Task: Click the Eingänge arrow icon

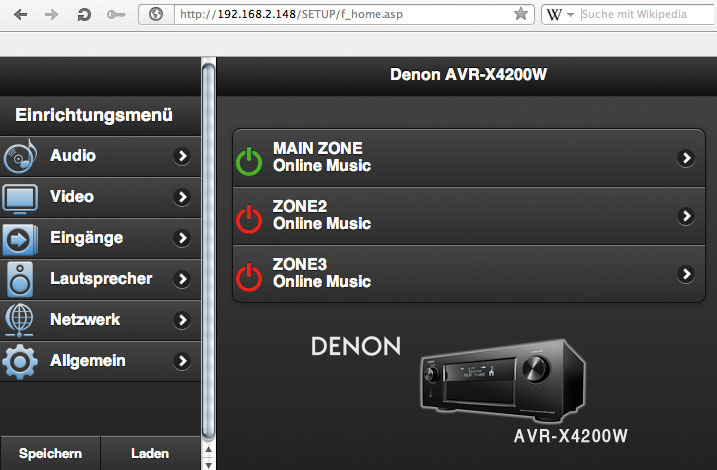Action: coord(19,239)
